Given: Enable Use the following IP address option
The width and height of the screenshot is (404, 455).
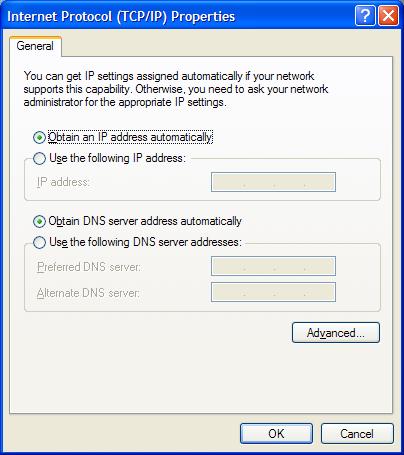Looking at the screenshot, I should click(39, 158).
